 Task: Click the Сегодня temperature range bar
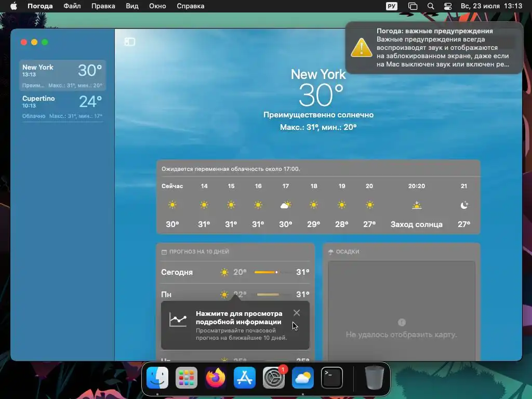point(273,272)
